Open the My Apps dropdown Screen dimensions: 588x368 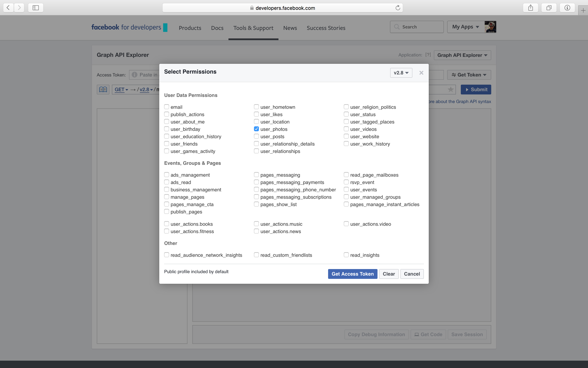point(465,27)
